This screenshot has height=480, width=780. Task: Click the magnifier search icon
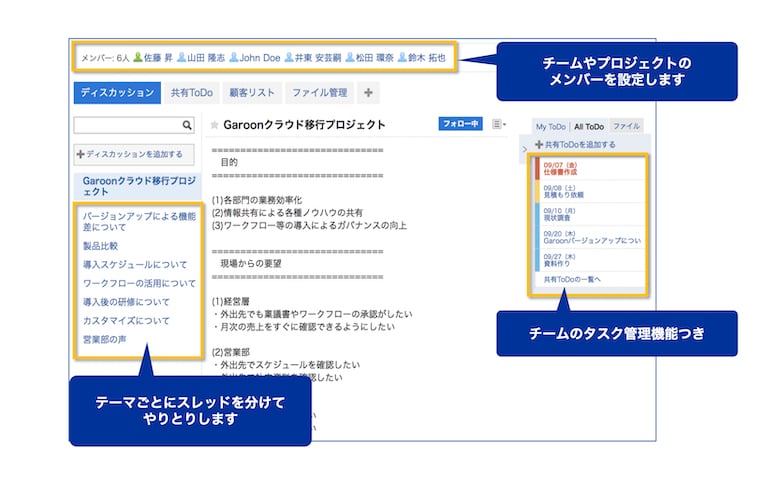(187, 125)
